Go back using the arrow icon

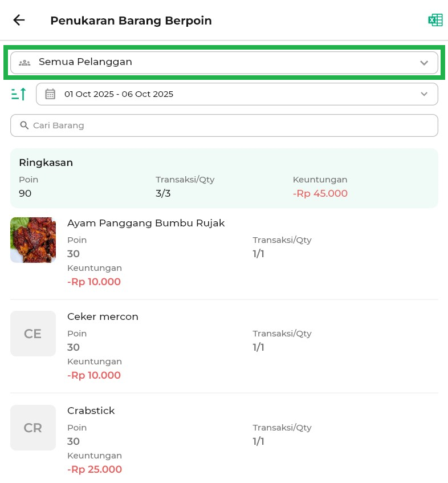19,21
